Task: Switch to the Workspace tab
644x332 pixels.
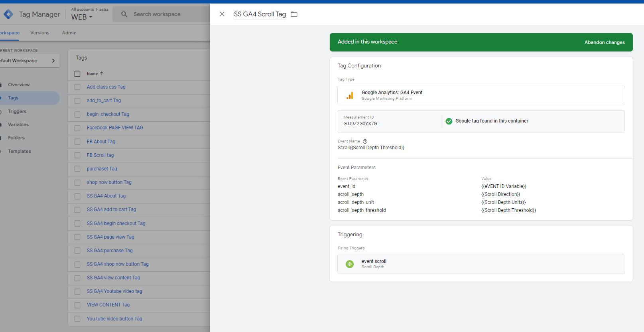Action: (10, 33)
